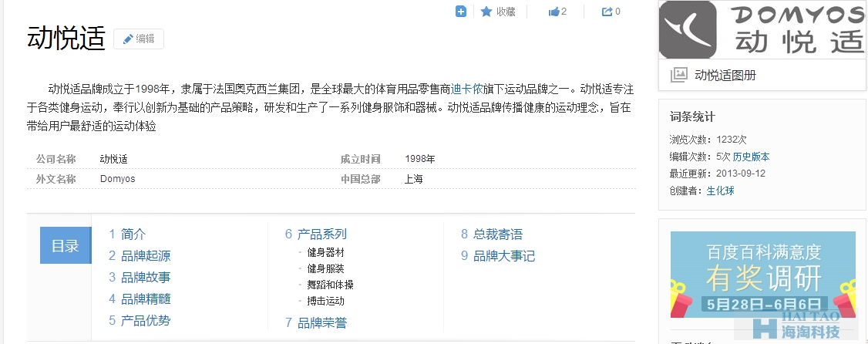Image resolution: width=868 pixels, height=344 pixels.
Task: Click the blue 目录 contents label
Action: coord(66,245)
